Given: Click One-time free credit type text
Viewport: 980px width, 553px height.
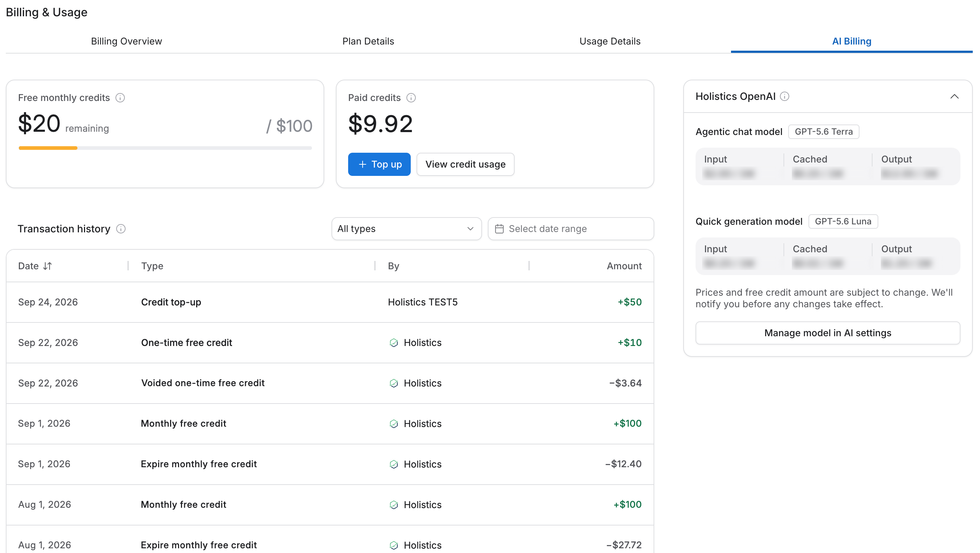Looking at the screenshot, I should (186, 343).
